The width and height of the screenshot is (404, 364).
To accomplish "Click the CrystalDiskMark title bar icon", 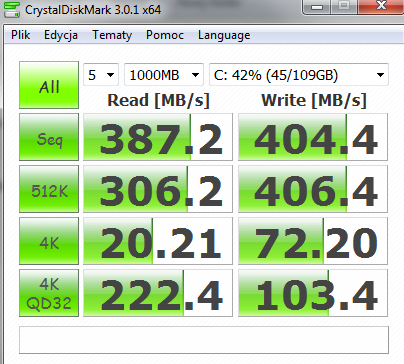I will click(x=11, y=9).
